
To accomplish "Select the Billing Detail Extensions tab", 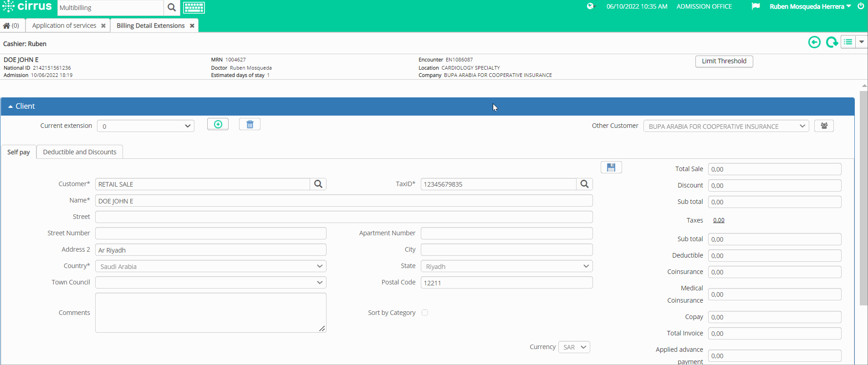I will (151, 25).
